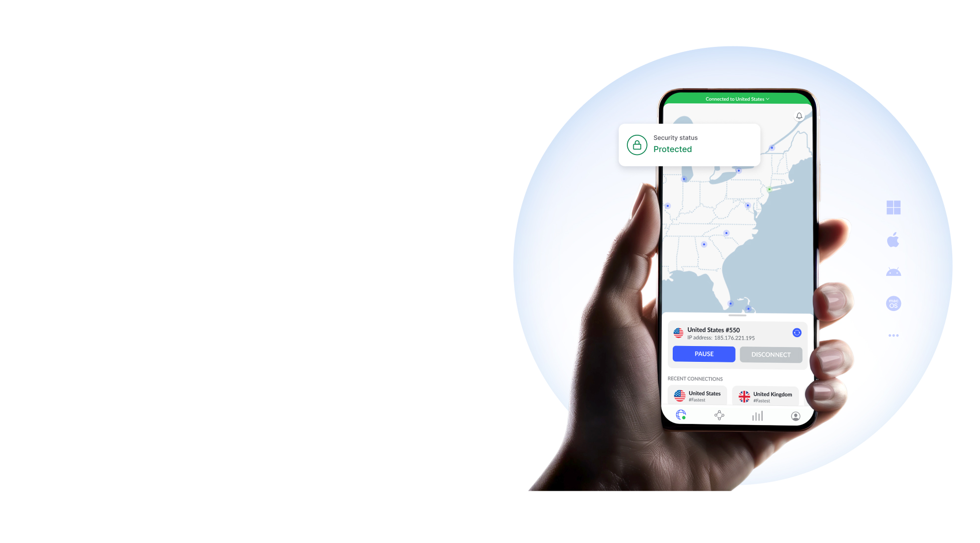Viewport: 980px width, 543px height.
Task: Toggle the Android platform selector
Action: 894,271
